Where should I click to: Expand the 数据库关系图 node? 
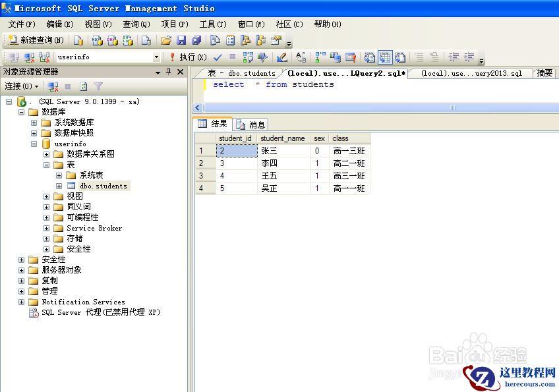pyautogui.click(x=46, y=154)
